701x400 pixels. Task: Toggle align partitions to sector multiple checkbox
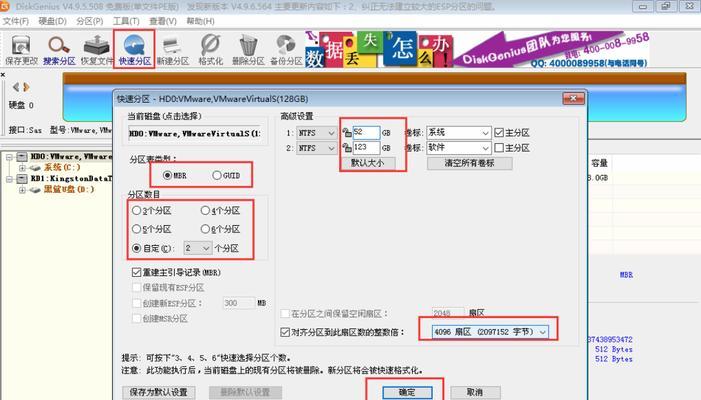(285, 332)
